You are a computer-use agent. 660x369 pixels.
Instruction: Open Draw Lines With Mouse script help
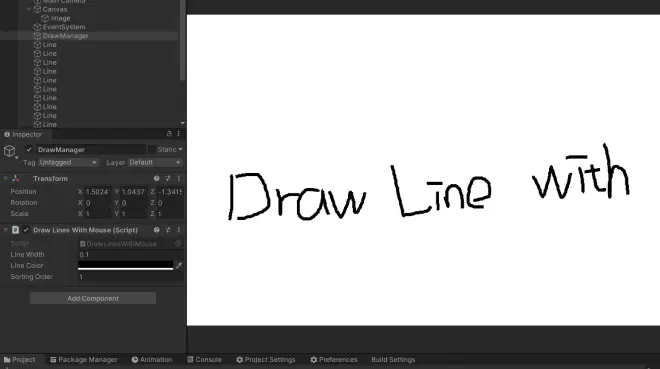[157, 230]
